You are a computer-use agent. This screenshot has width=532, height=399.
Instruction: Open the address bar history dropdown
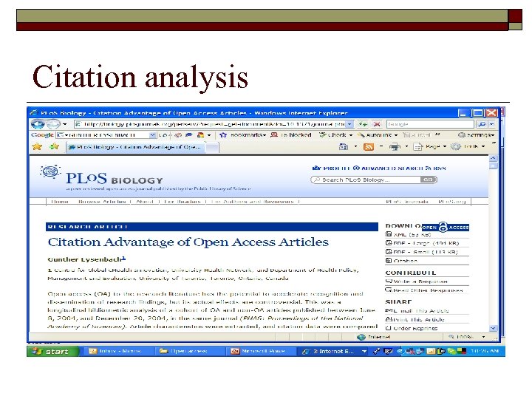pyautogui.click(x=349, y=124)
